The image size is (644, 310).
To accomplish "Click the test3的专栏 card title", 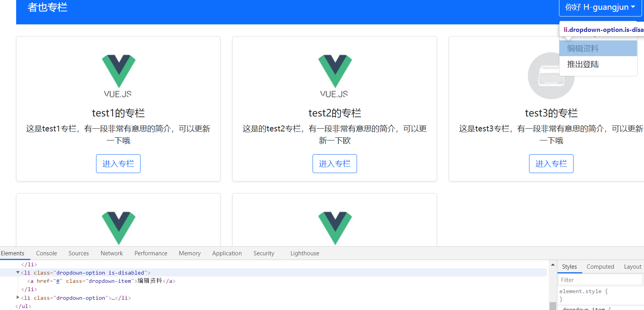I will [x=551, y=113].
